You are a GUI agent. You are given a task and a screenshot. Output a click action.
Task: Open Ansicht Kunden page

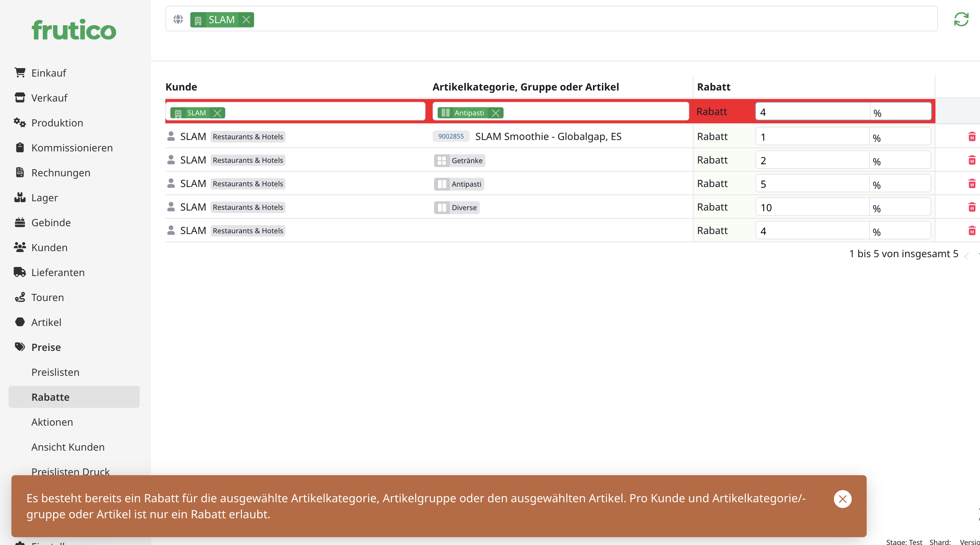click(x=68, y=447)
